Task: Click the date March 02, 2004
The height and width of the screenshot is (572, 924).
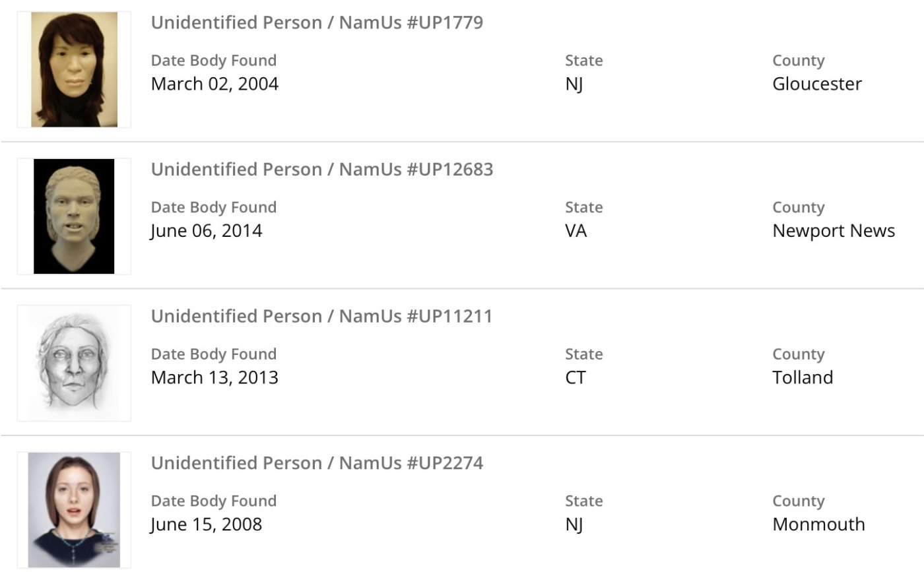Action: 214,84
